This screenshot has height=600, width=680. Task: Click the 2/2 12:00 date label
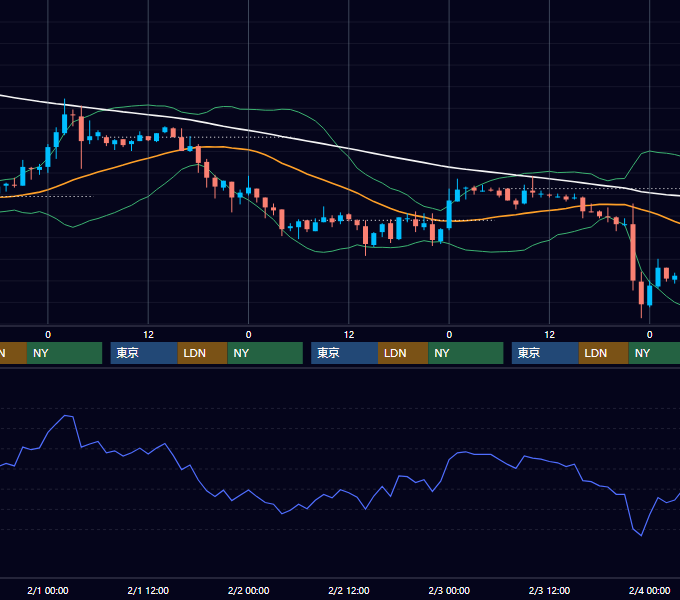point(349,590)
